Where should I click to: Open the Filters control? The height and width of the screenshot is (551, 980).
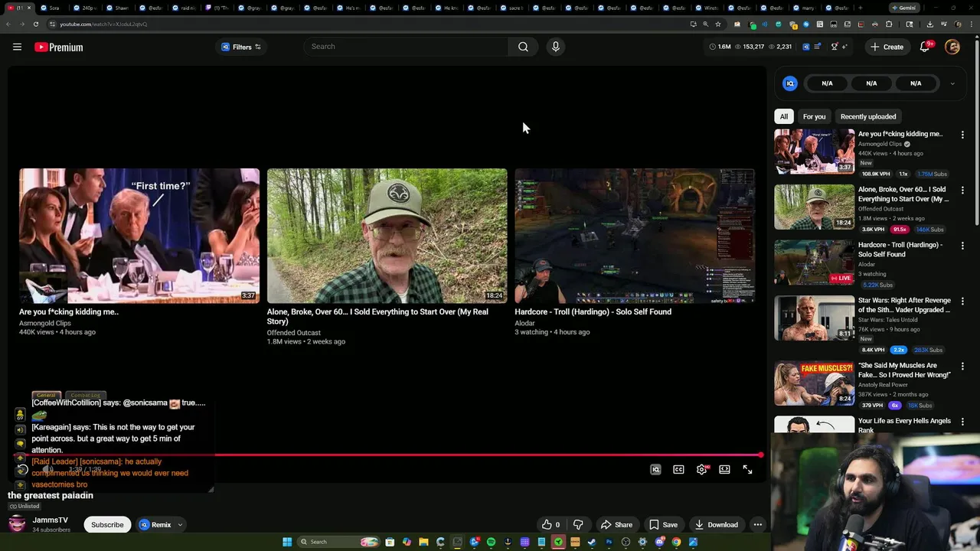[x=241, y=47]
